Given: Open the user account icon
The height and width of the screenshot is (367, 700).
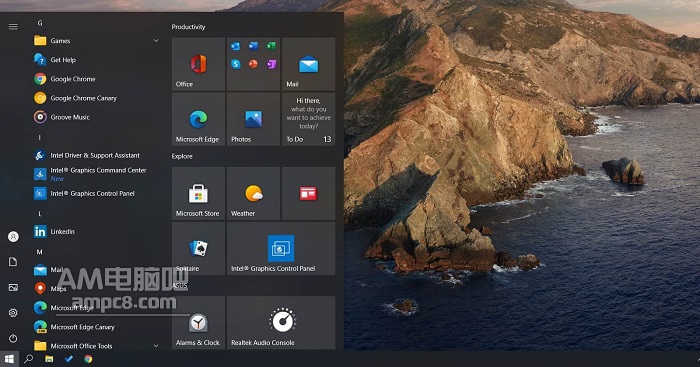Looking at the screenshot, I should [x=13, y=237].
